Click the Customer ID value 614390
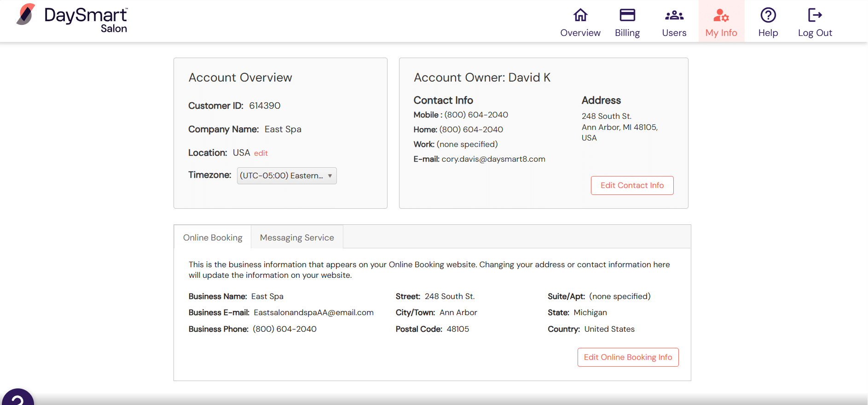Screen dimensions: 868x405 coord(265,106)
